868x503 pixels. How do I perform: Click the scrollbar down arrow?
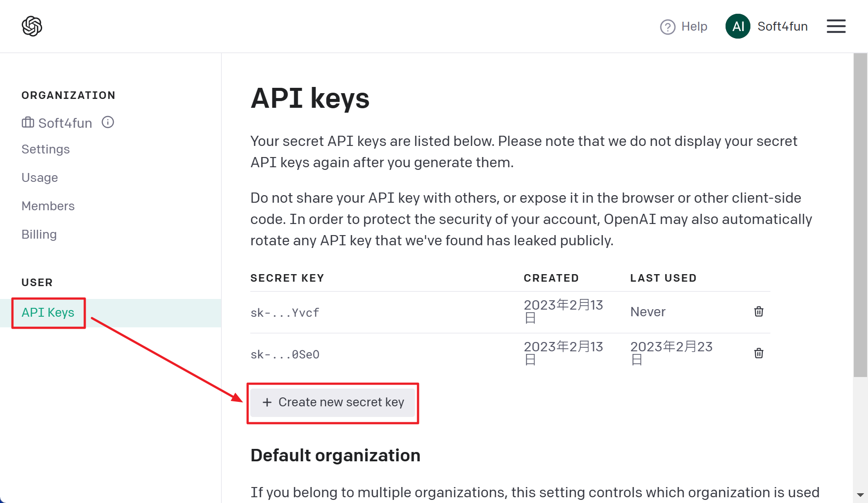tap(860, 495)
